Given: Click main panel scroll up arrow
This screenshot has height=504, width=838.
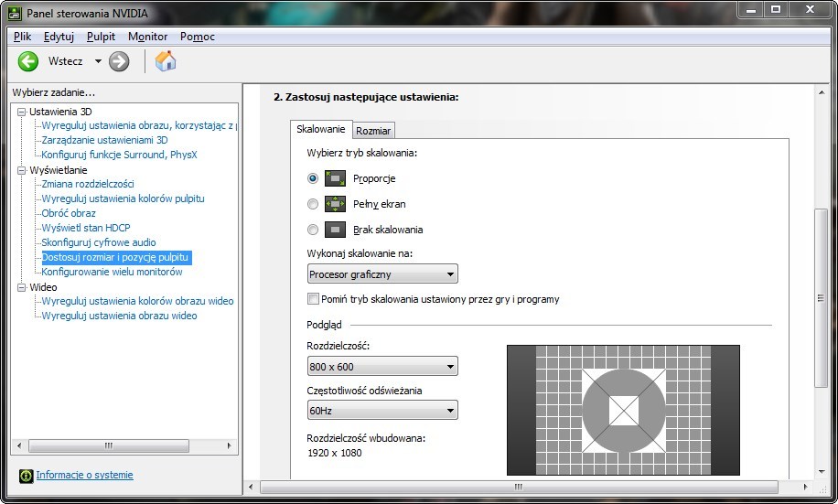Looking at the screenshot, I should pos(822,92).
